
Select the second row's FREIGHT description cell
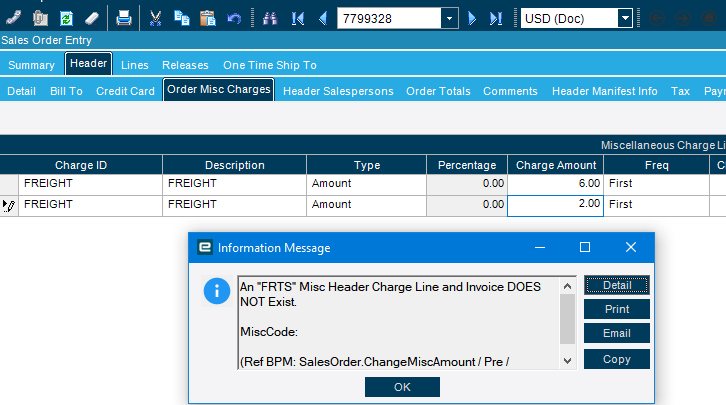pyautogui.click(x=235, y=205)
